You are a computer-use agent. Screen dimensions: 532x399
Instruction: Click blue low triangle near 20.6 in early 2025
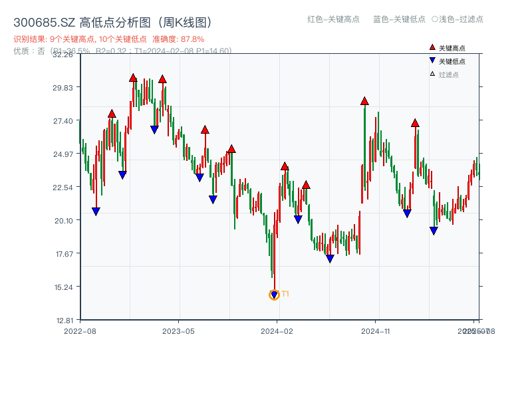tap(407, 213)
